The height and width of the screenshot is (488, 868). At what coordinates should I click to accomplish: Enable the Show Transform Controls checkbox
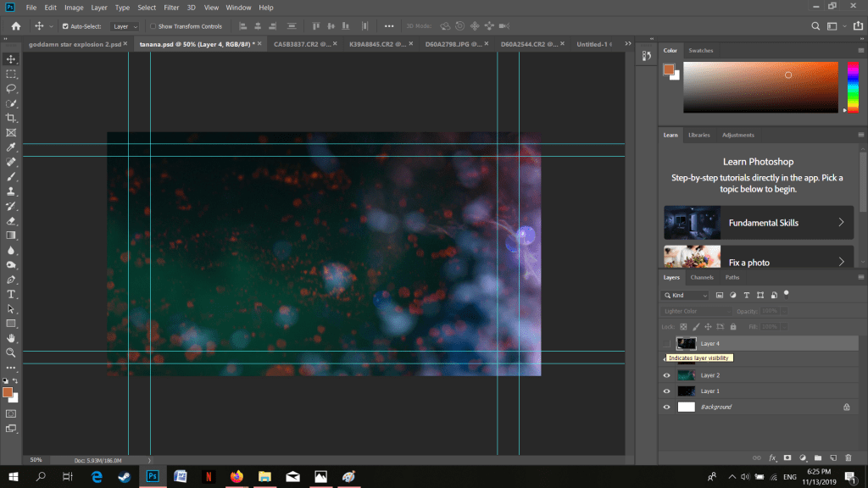(153, 26)
